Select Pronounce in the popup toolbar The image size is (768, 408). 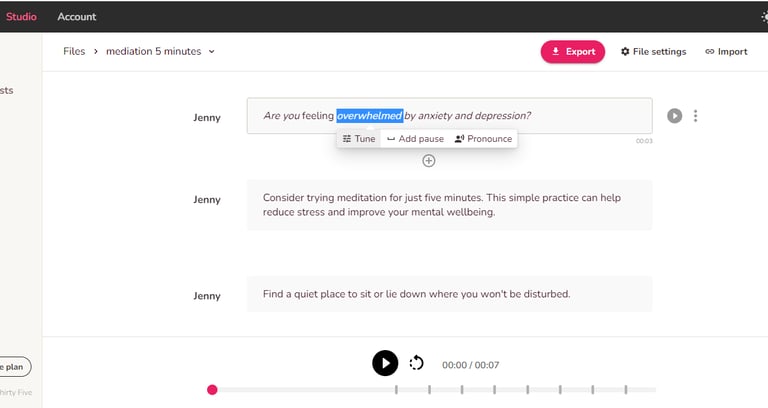pos(483,139)
